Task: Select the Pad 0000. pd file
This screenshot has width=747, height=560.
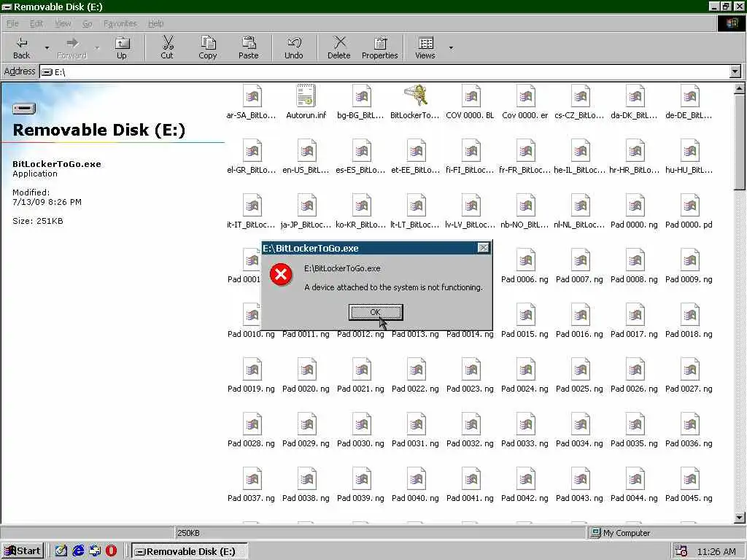Action: click(x=689, y=211)
